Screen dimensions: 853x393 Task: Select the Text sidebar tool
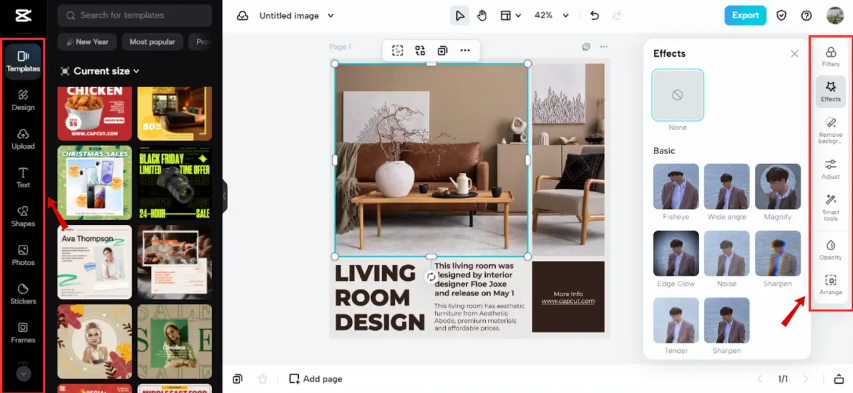click(x=23, y=178)
